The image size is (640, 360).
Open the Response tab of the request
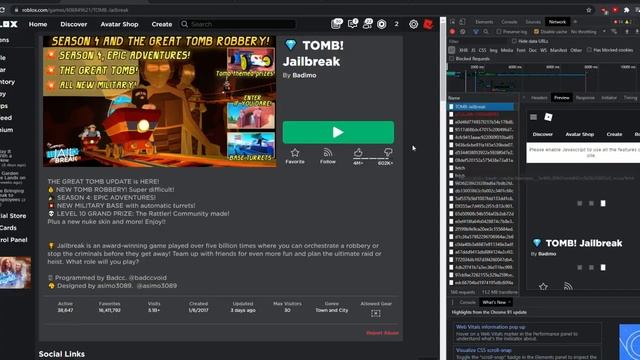[x=585, y=98]
